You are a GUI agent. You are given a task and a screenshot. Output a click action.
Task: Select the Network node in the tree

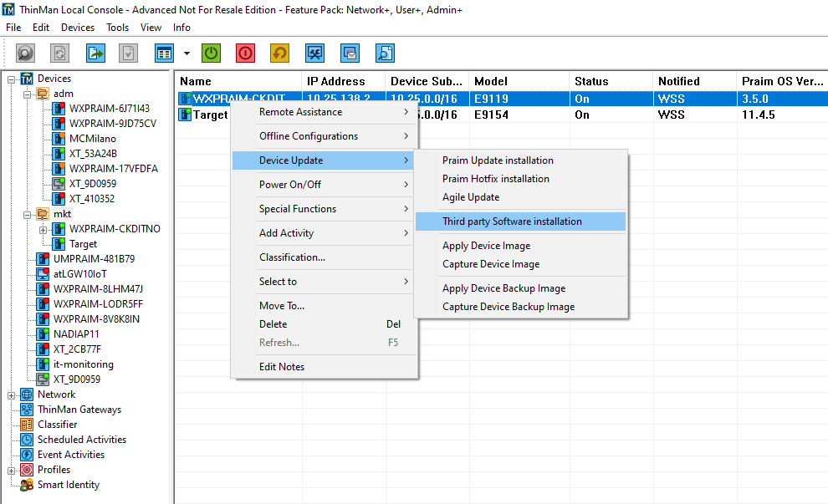click(x=57, y=395)
